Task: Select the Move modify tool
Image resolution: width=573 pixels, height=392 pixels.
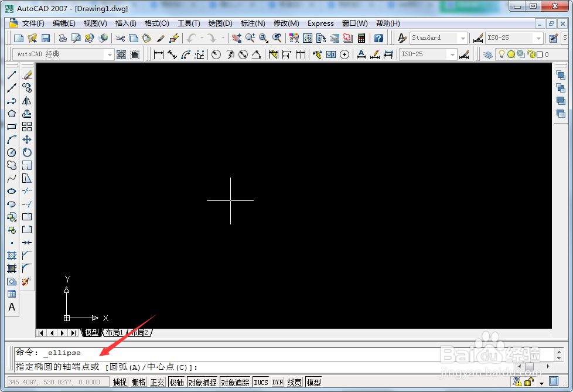Action: pos(27,139)
